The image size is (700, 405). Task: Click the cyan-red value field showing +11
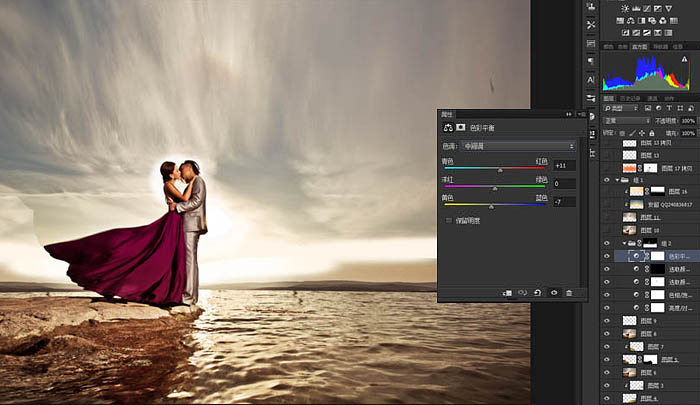coord(564,165)
